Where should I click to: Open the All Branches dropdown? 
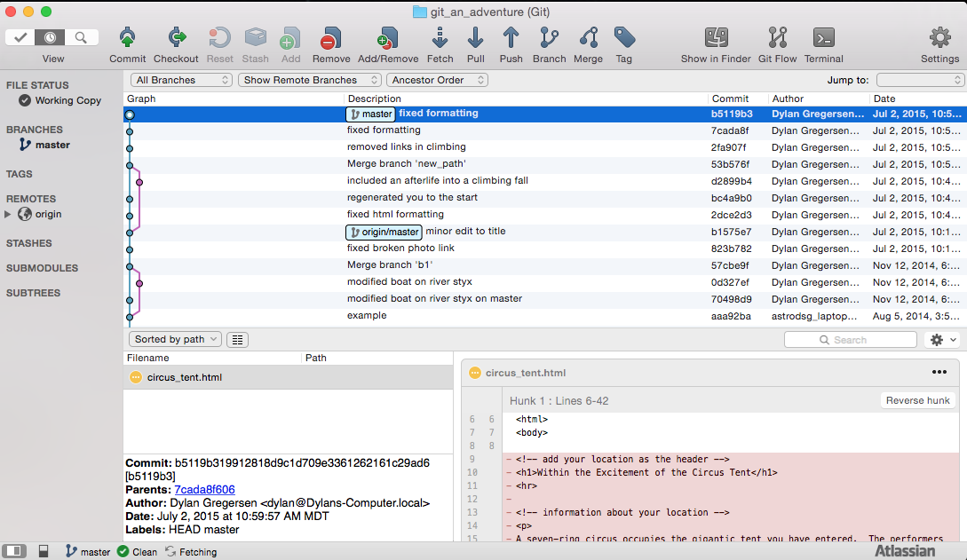(181, 80)
